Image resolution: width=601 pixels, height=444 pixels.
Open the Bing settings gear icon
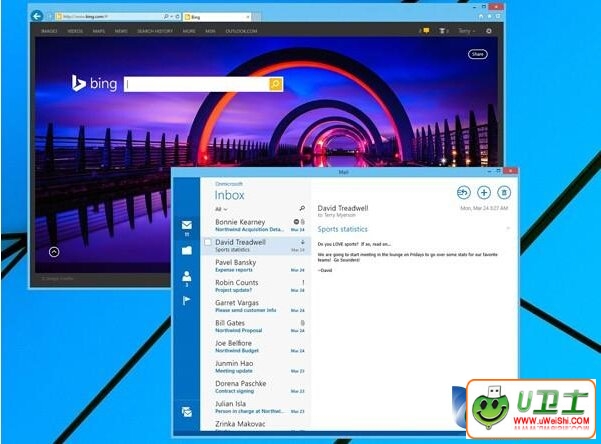point(489,31)
